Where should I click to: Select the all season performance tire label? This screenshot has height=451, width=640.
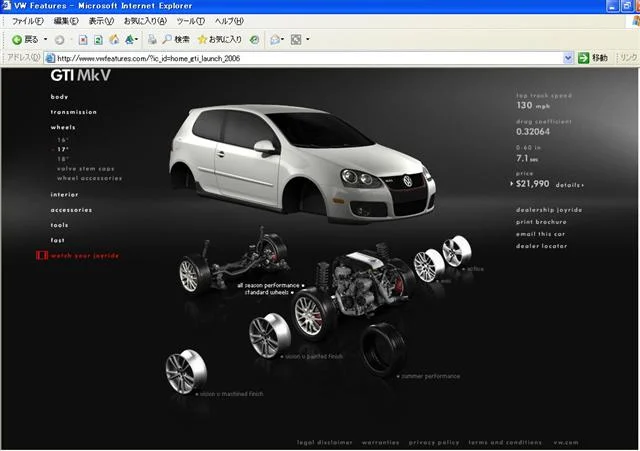click(269, 286)
